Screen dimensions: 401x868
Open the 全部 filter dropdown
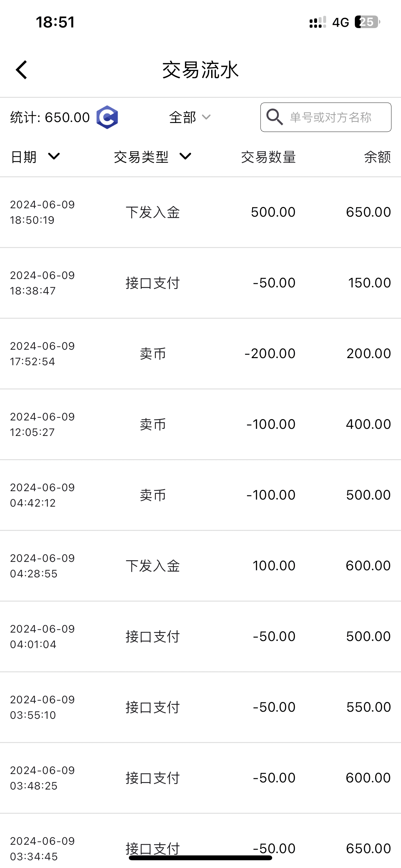[x=190, y=117]
